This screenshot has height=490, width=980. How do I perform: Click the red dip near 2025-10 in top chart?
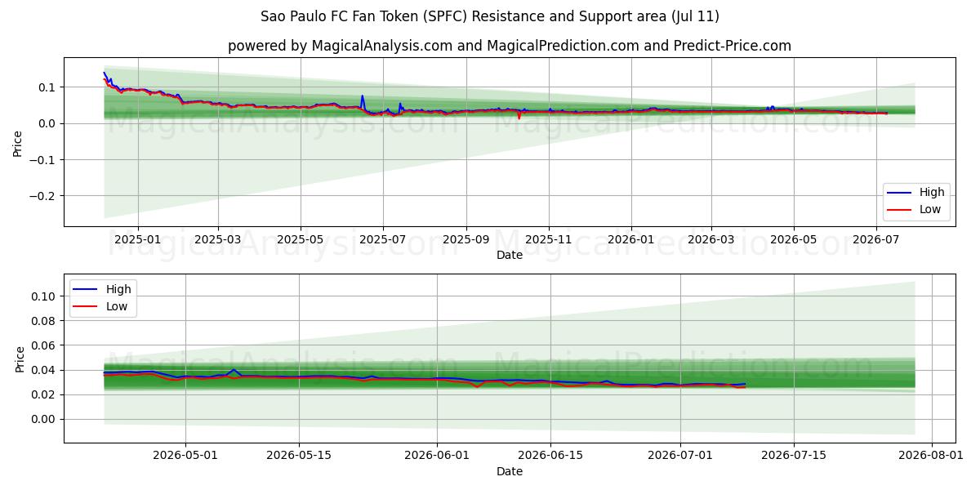click(519, 116)
